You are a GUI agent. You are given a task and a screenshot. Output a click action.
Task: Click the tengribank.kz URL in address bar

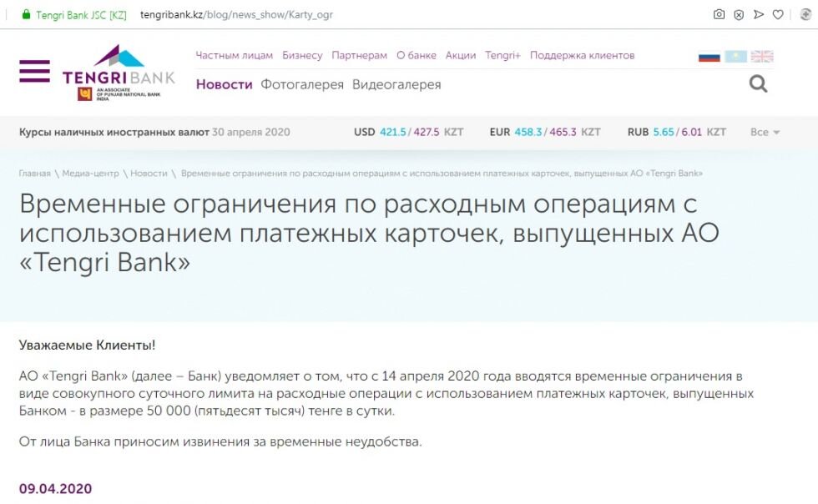[x=236, y=15]
